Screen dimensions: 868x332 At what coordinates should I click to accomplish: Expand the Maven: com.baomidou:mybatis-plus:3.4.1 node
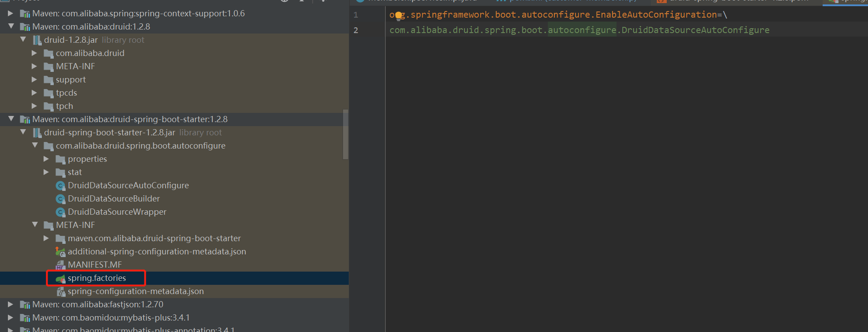coord(10,318)
